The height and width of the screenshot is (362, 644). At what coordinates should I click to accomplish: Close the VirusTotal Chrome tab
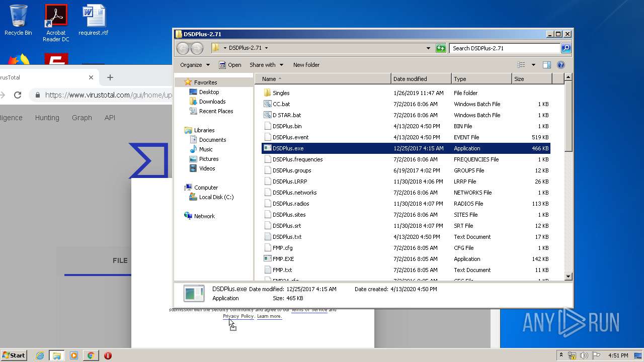(x=91, y=77)
